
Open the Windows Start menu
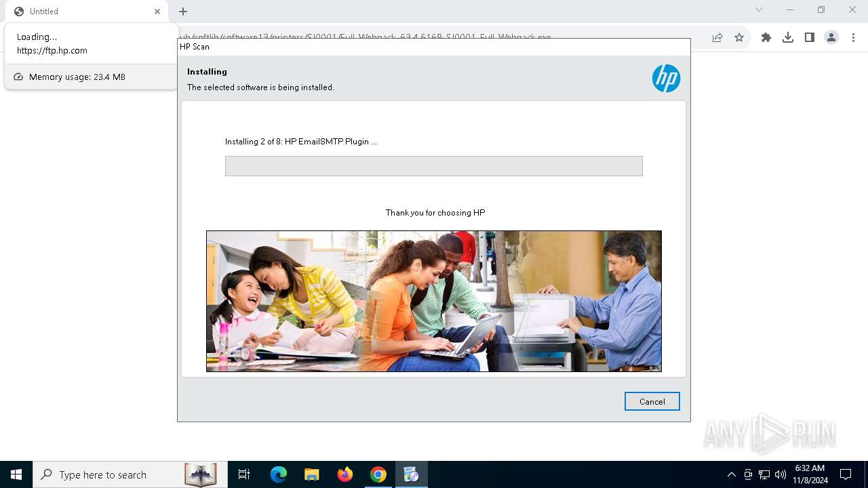tap(16, 474)
